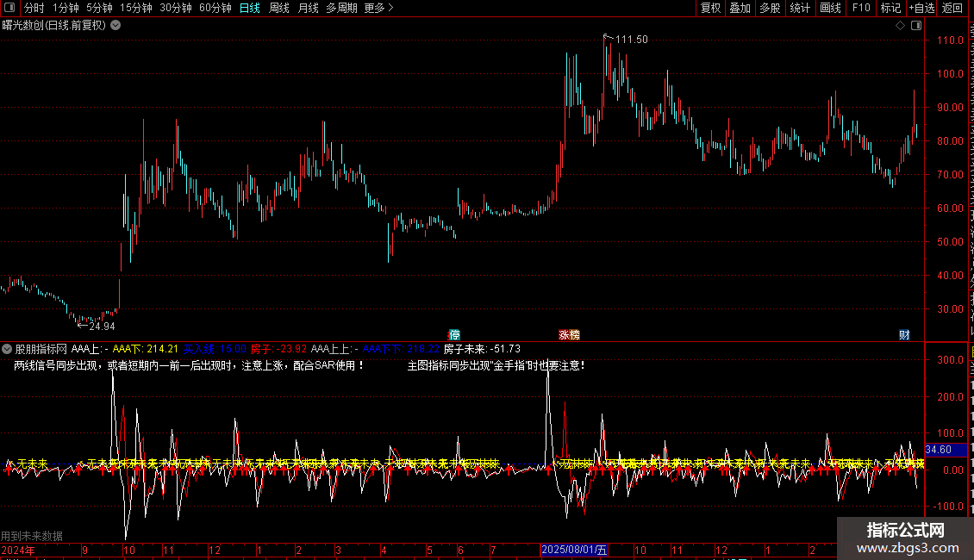
Task: Select the 15分钟 period
Action: tap(136, 8)
